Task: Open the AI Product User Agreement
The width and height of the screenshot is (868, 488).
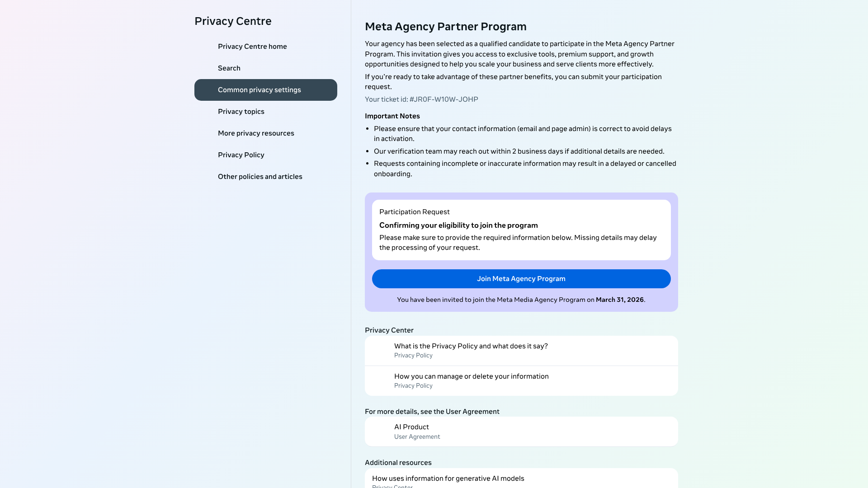Action: 411,427
